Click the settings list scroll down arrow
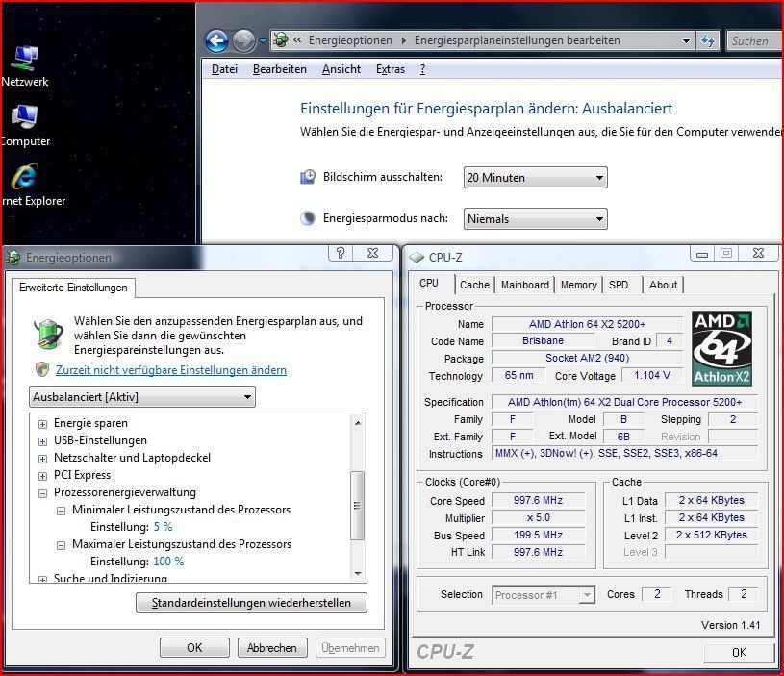The width and height of the screenshot is (784, 676). tap(358, 573)
